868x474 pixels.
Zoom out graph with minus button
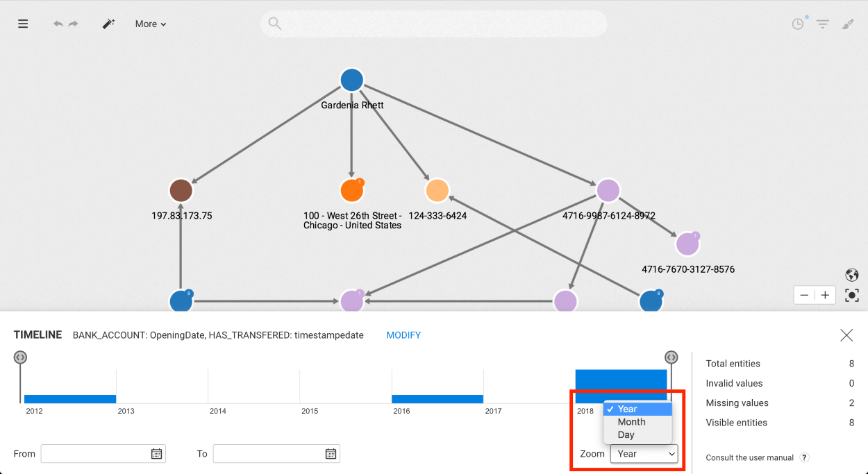(804, 295)
